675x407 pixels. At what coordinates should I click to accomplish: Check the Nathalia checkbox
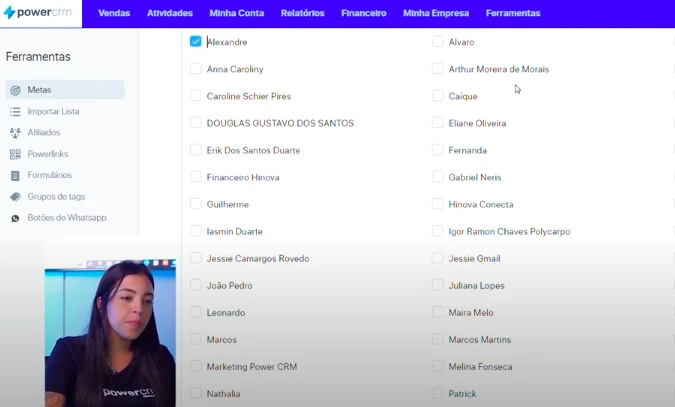point(195,393)
